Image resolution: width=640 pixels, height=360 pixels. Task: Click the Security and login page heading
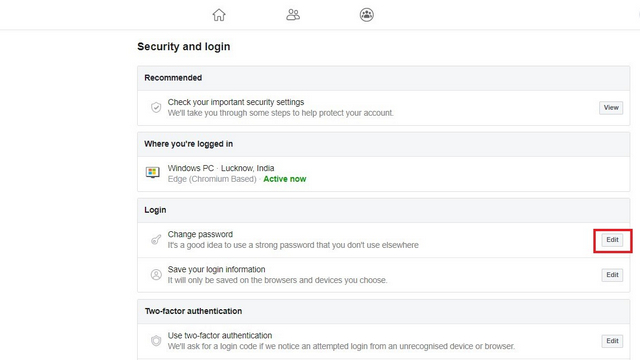(184, 47)
